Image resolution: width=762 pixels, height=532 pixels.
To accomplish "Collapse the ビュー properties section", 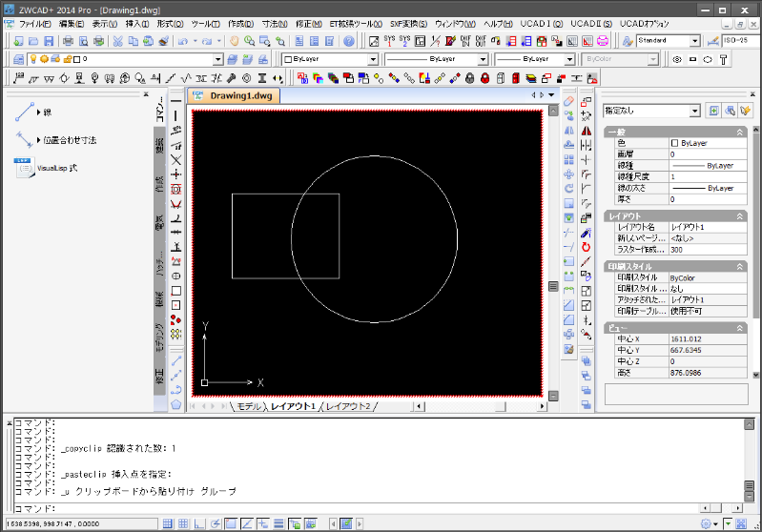I will [740, 328].
